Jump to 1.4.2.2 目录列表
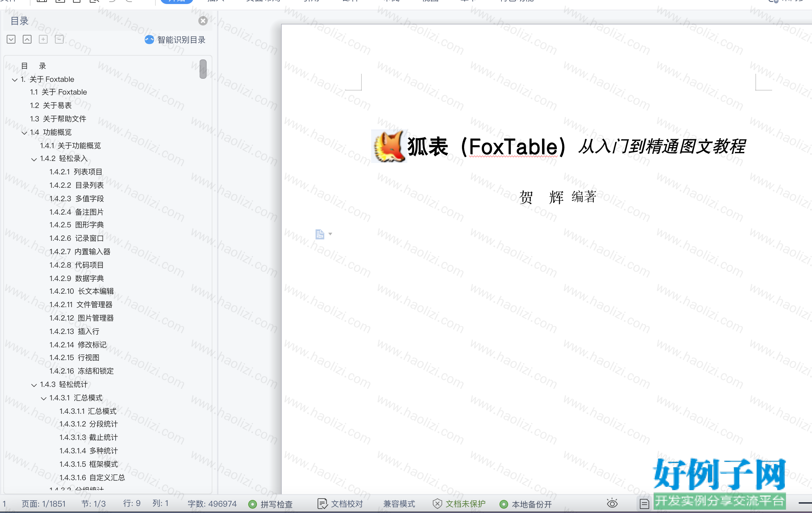 tap(77, 185)
